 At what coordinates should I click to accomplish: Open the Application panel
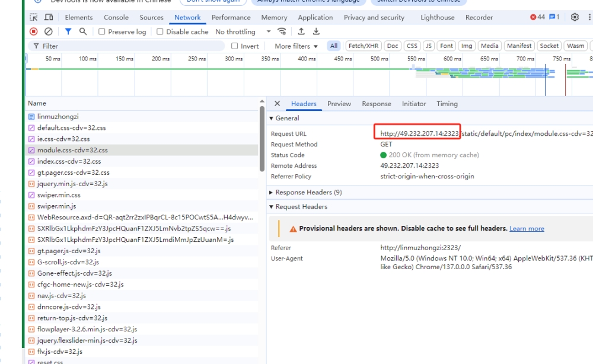pyautogui.click(x=315, y=17)
